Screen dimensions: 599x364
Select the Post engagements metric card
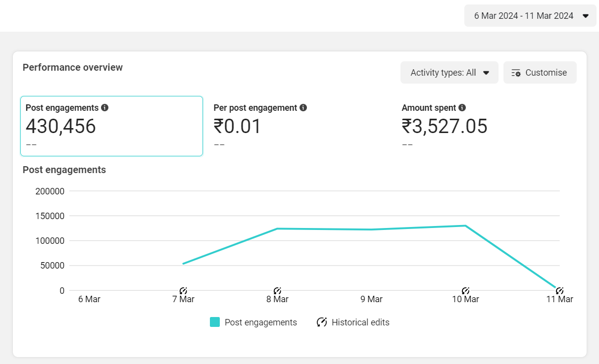[x=111, y=126]
